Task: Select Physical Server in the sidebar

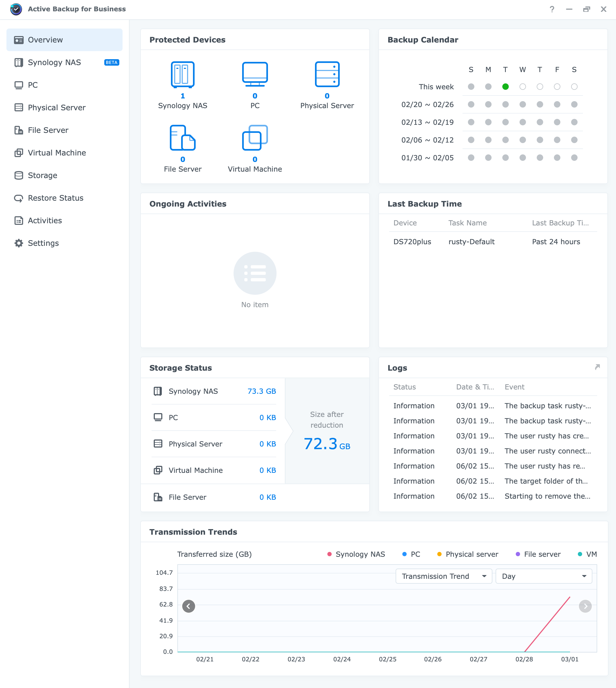Action: (64, 108)
